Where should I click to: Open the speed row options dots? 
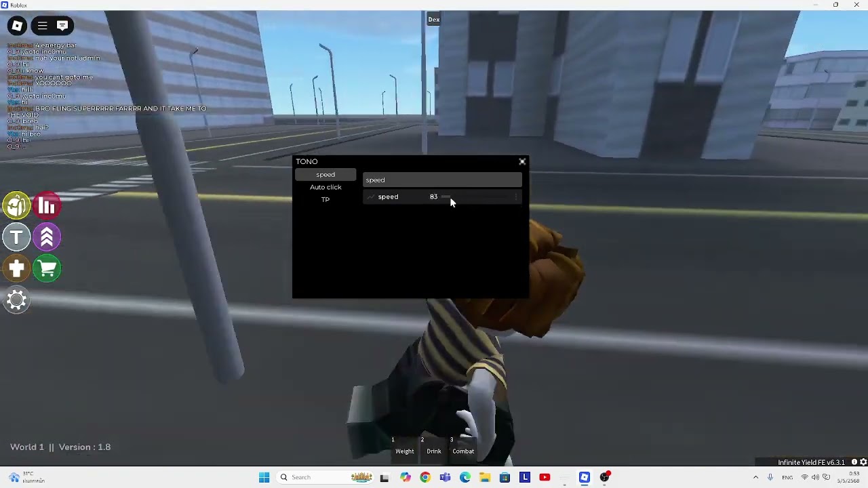(x=517, y=197)
